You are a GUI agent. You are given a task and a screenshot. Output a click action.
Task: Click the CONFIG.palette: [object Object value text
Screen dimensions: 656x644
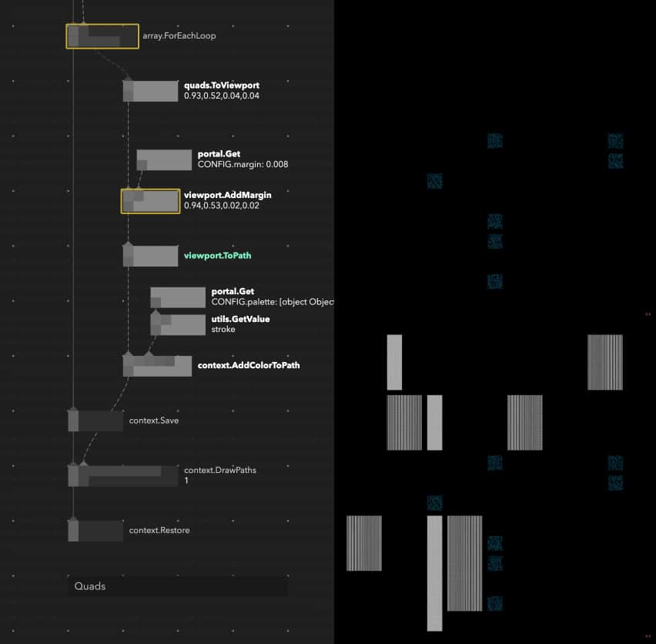click(273, 302)
